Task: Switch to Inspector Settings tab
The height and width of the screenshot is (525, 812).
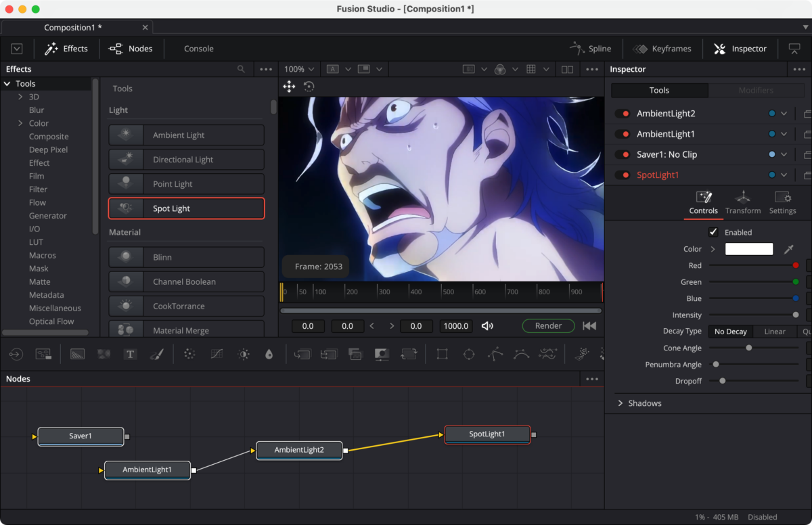Action: point(782,203)
